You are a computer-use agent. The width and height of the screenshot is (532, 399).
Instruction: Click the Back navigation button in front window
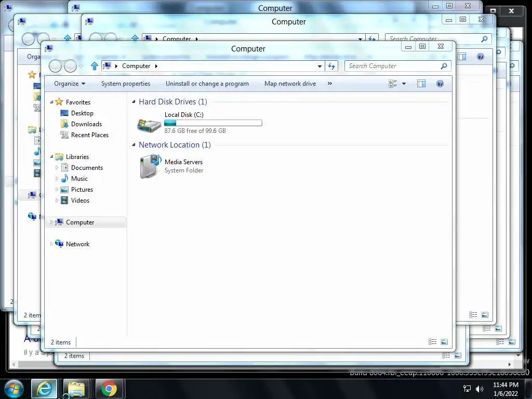55,66
